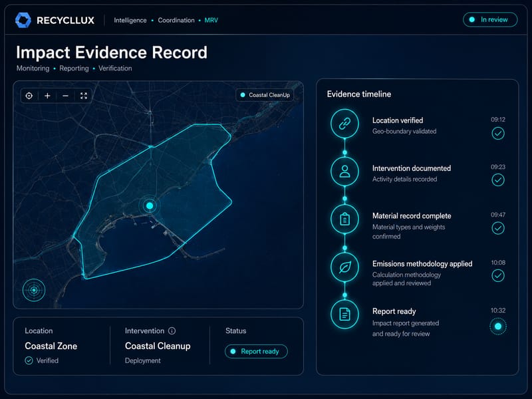Select the Monitoring breadcrumb

(33, 68)
